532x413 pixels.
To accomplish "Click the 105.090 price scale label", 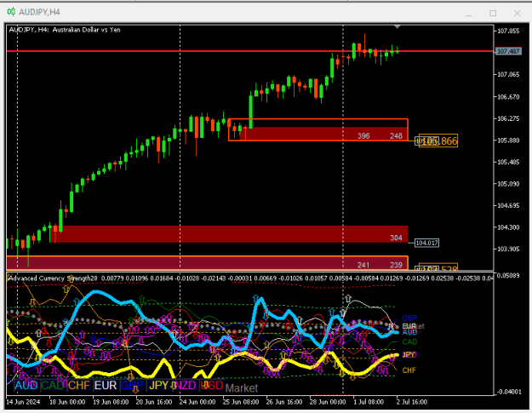I will [x=508, y=184].
